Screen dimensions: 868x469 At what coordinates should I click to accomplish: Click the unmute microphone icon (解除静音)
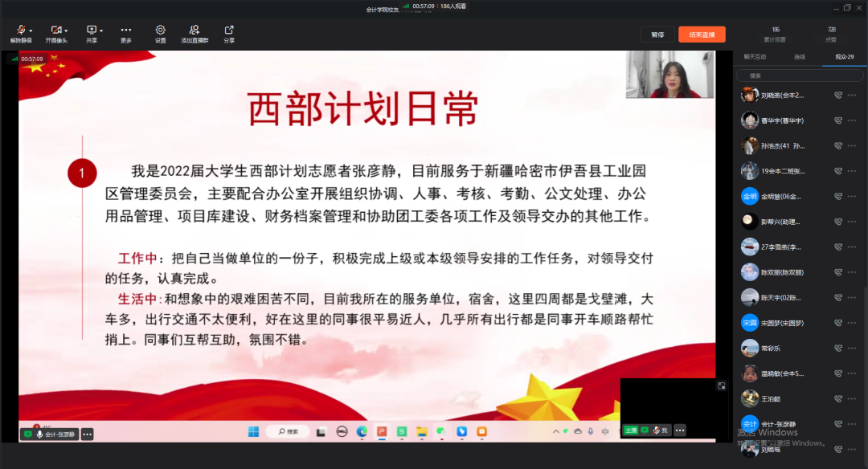(x=19, y=30)
